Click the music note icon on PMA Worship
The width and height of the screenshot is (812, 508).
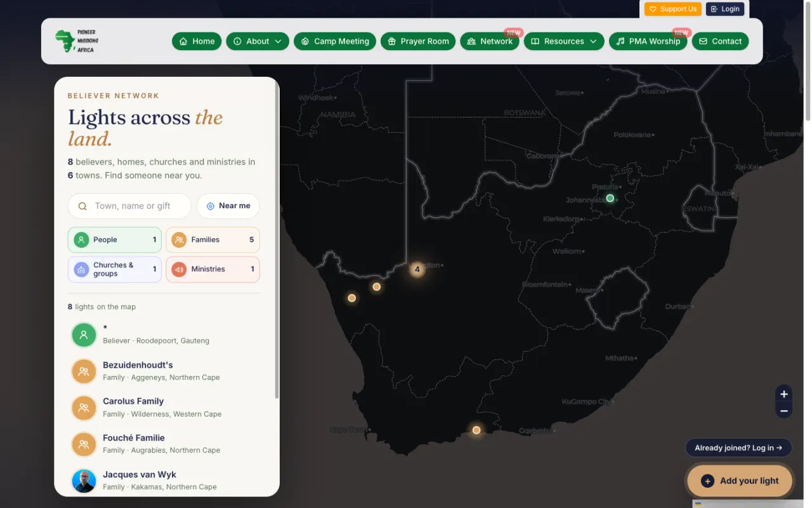pos(620,41)
